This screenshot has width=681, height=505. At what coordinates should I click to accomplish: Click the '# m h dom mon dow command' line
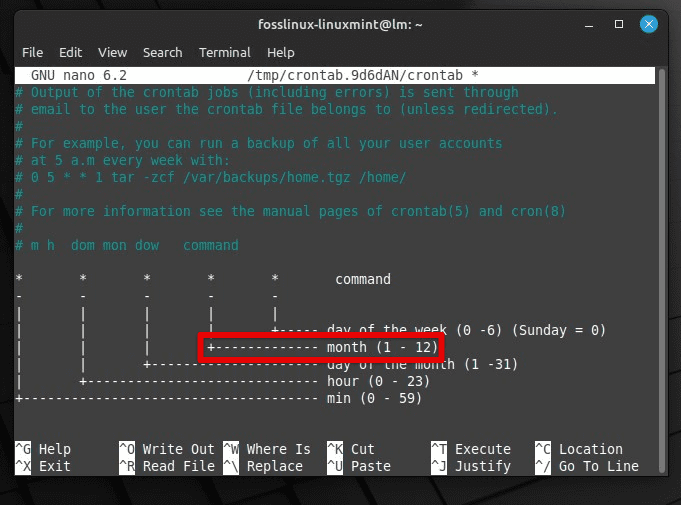127,245
